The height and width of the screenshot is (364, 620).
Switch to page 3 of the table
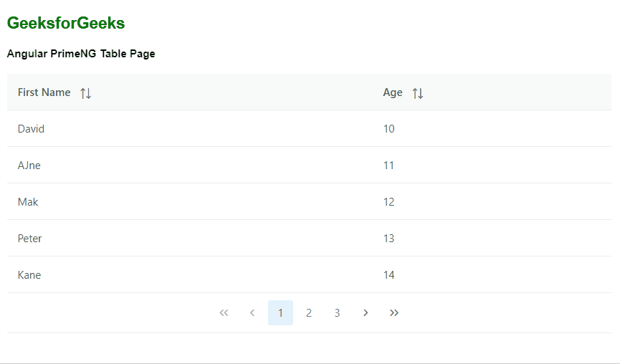pos(337,313)
